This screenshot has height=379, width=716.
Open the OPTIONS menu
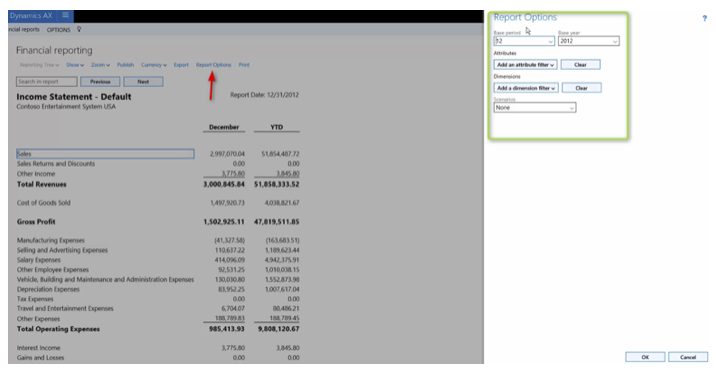pyautogui.click(x=58, y=30)
